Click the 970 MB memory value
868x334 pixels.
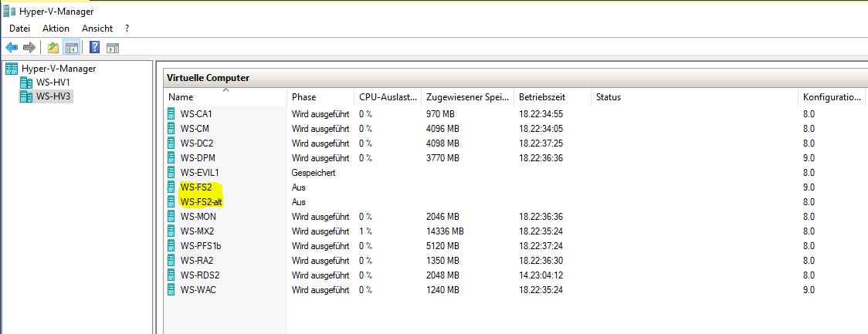[440, 114]
